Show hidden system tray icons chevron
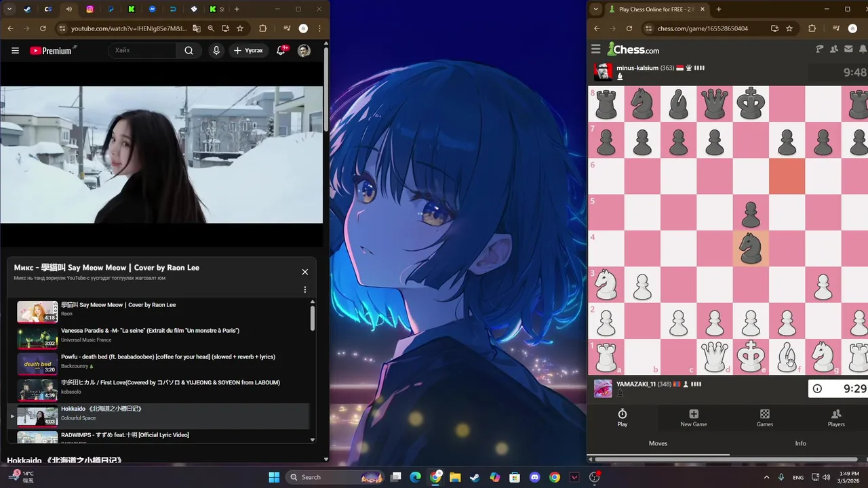The height and width of the screenshot is (488, 868). coord(767,477)
